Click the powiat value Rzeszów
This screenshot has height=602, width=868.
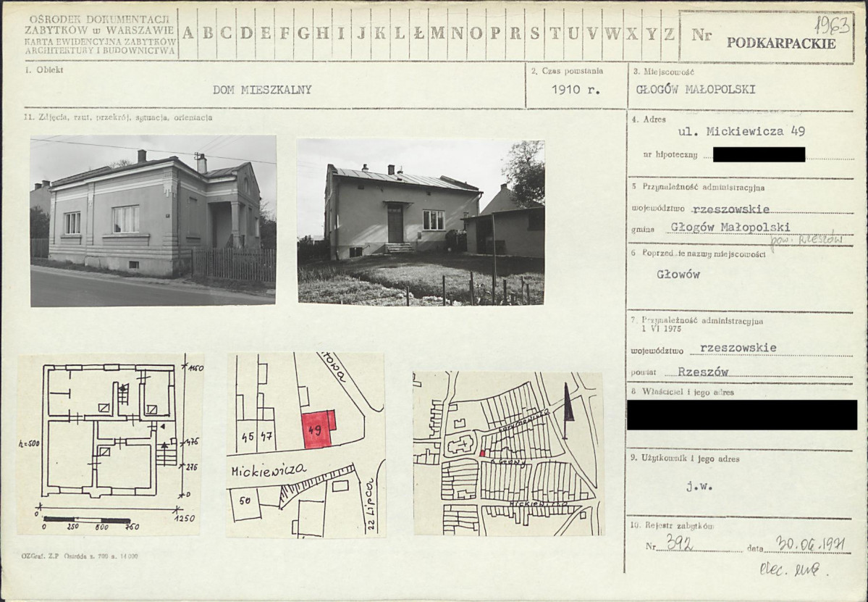704,372
